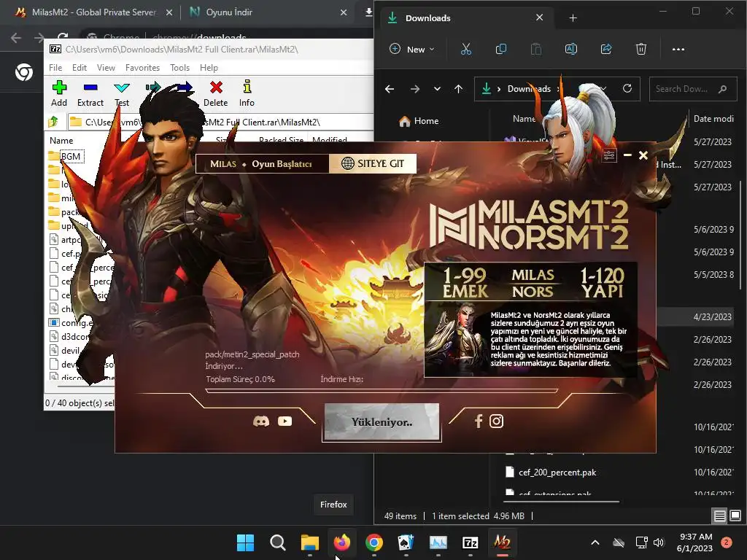
Task: Click the Yükleniyor.. button
Action: coord(382,422)
